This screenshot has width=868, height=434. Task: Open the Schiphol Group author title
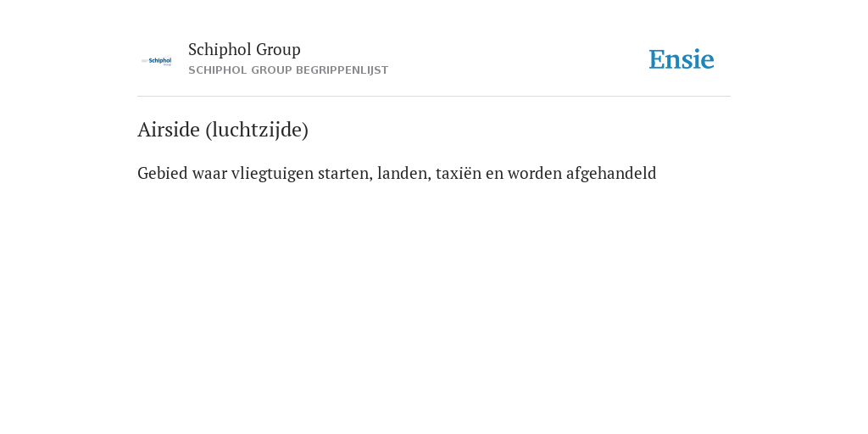(x=244, y=49)
